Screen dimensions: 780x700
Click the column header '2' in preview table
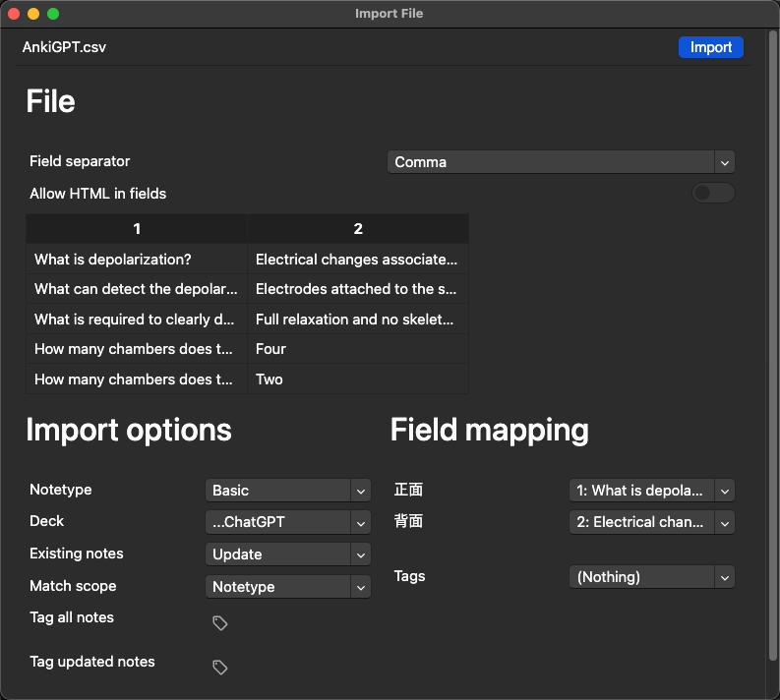[x=358, y=229]
